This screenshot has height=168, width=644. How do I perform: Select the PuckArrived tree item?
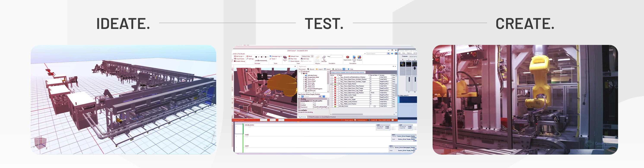[311, 91]
